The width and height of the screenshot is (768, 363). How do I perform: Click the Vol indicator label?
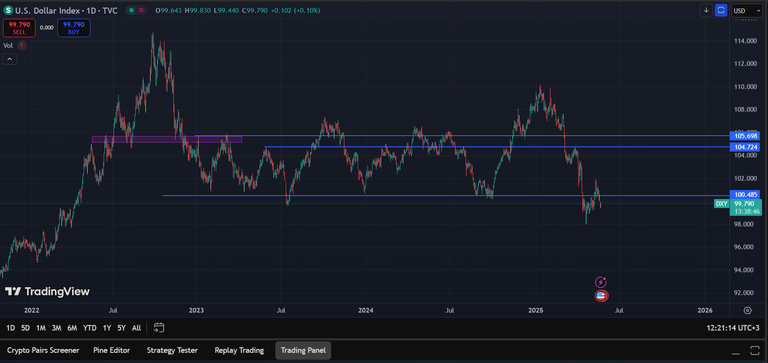click(8, 46)
